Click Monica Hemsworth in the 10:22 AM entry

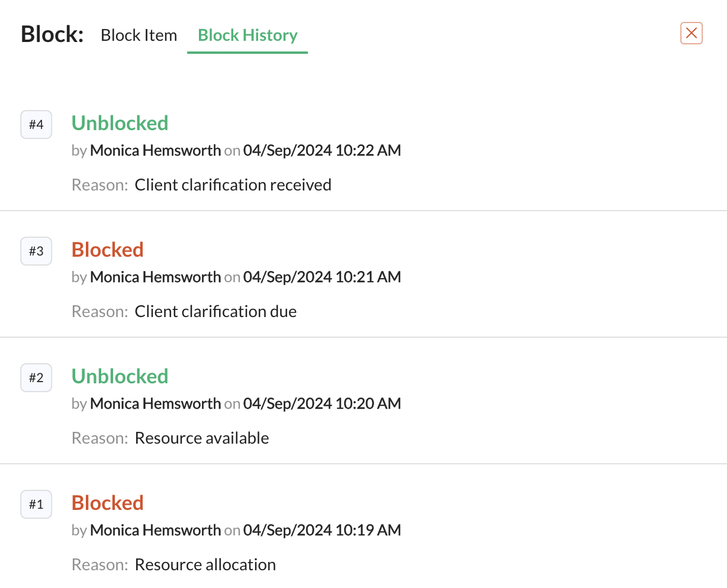(155, 151)
